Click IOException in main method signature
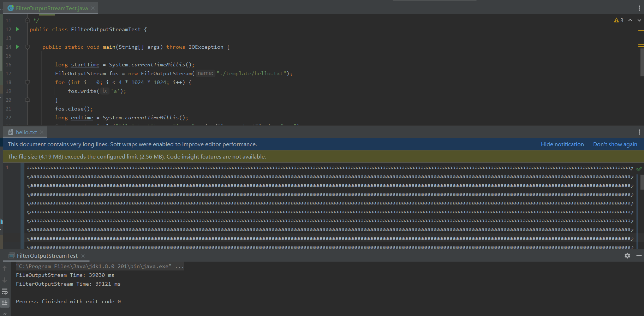 (x=206, y=47)
